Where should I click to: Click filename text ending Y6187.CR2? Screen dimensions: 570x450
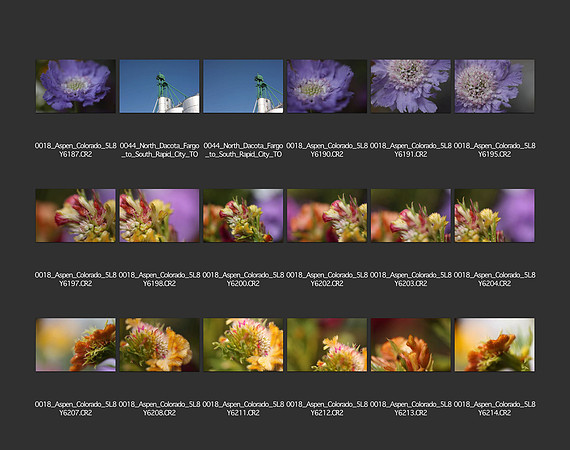(x=76, y=150)
